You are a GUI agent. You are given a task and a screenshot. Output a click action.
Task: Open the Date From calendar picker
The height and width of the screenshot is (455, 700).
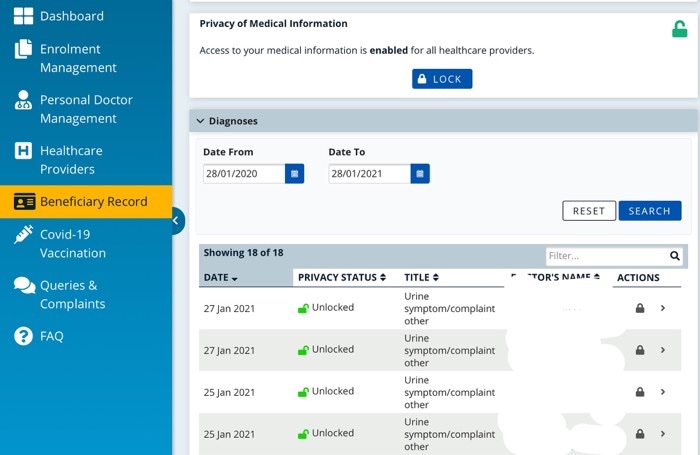tap(295, 174)
